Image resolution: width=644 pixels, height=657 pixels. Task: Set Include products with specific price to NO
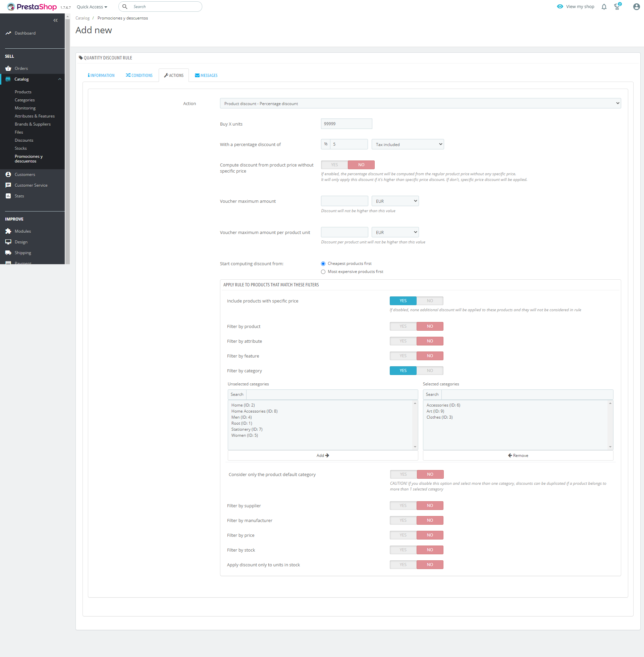pos(430,300)
